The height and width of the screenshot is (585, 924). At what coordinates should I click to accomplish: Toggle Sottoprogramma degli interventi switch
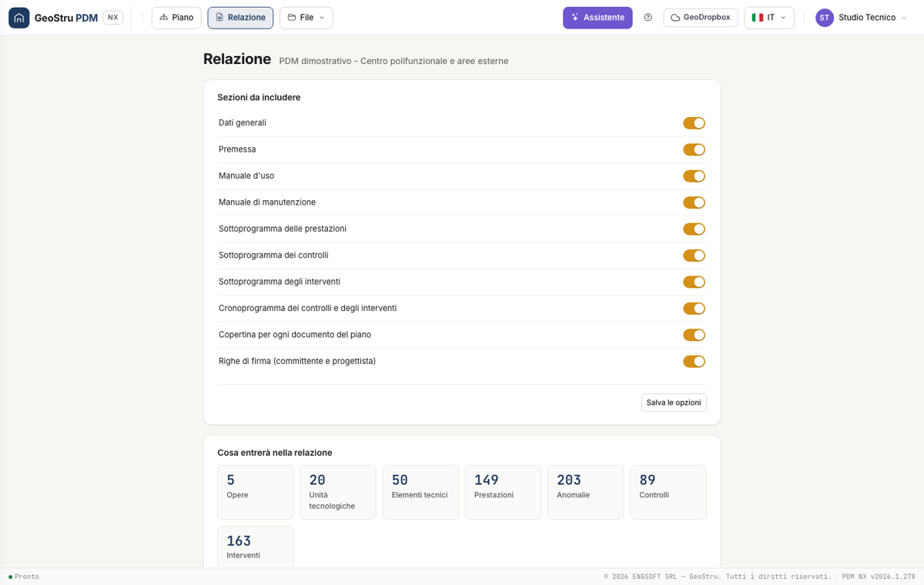(694, 282)
